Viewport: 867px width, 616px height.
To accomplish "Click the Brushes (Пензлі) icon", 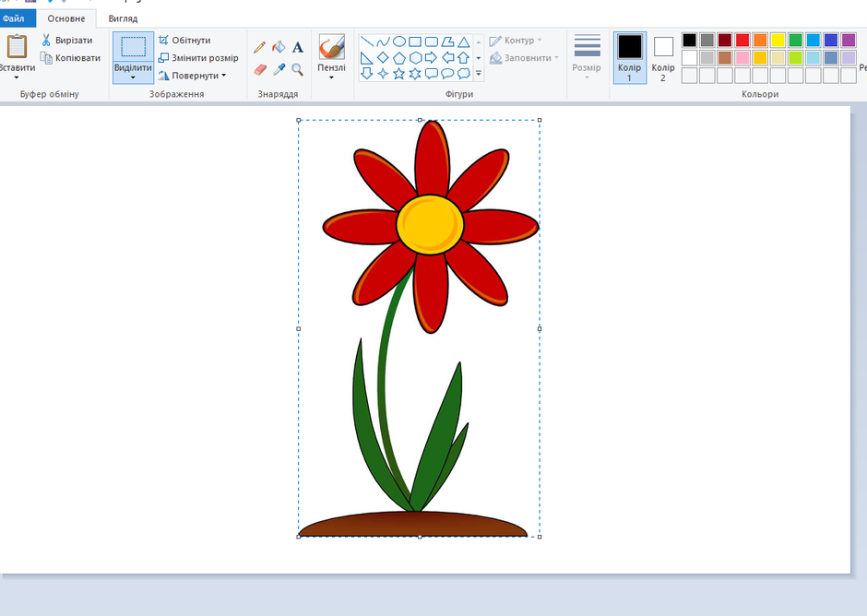I will pyautogui.click(x=332, y=47).
